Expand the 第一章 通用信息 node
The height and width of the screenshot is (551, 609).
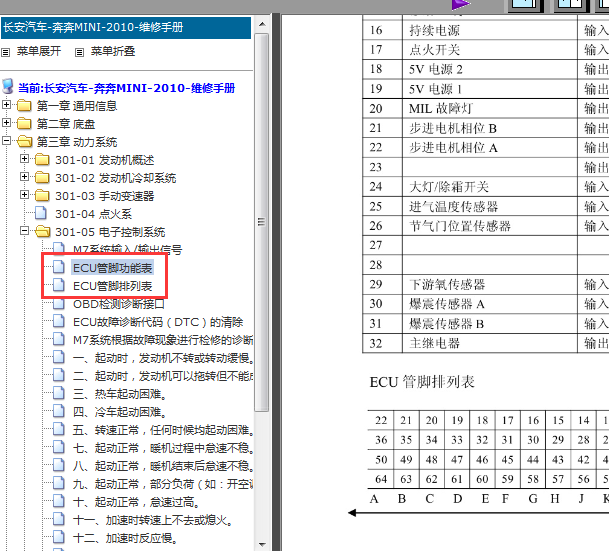(6, 104)
